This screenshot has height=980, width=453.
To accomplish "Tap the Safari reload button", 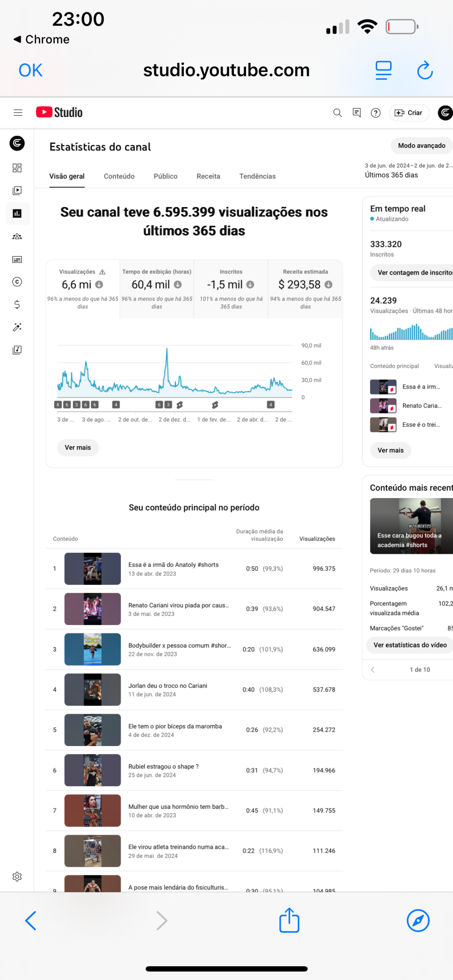I will click(425, 70).
